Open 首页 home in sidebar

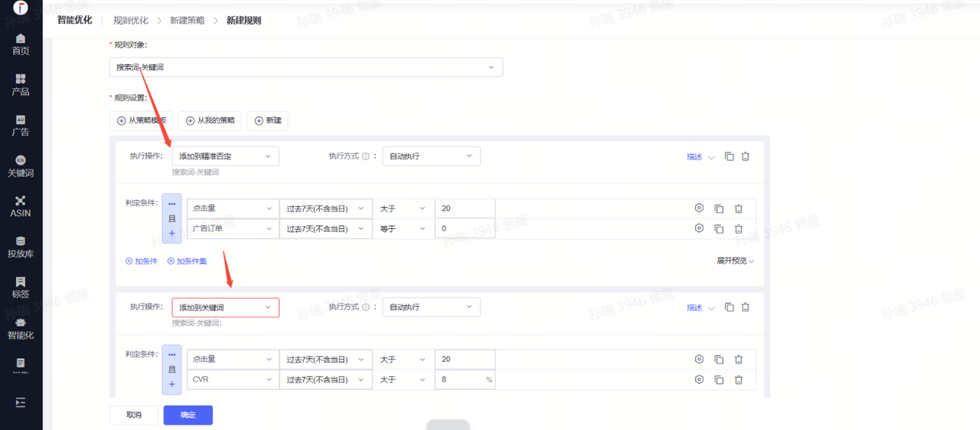click(21, 44)
